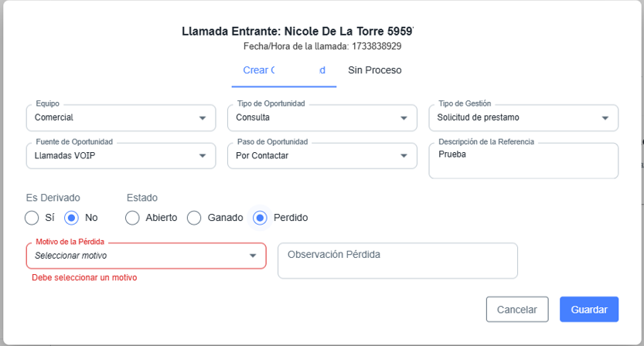Expand the Fuente de Oportunidad dropdown
Screen dimensions: 644x346
point(203,155)
